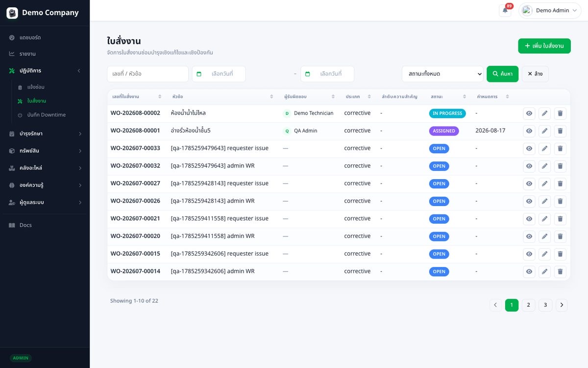Go to page 2 of results
This screenshot has height=368, width=588.
(x=528, y=305)
